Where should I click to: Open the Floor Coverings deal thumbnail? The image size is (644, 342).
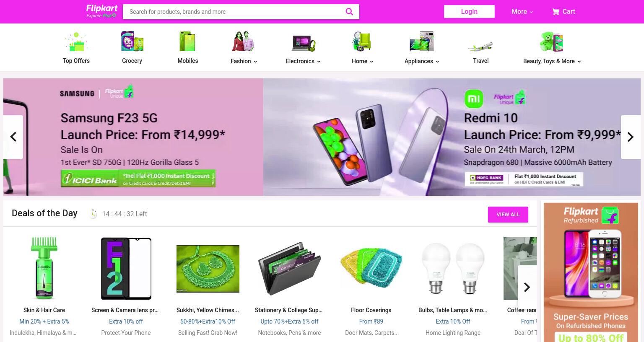pyautogui.click(x=371, y=269)
